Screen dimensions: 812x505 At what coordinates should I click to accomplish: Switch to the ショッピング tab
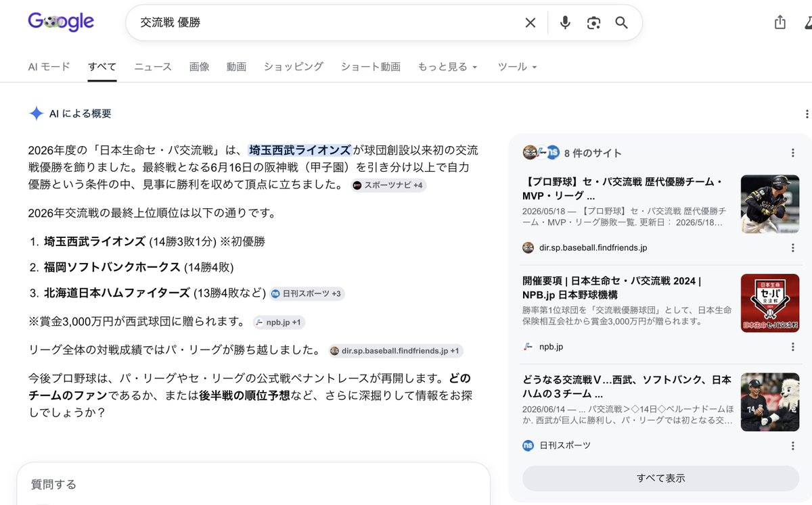(x=294, y=67)
